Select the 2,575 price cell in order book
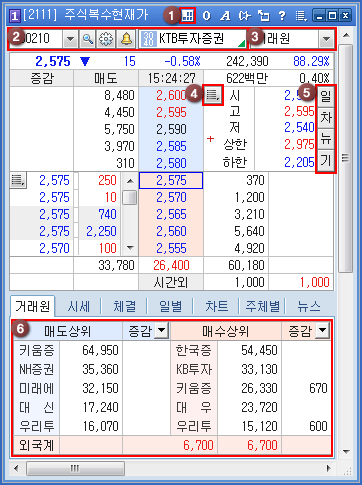The image size is (362, 485). tap(171, 180)
